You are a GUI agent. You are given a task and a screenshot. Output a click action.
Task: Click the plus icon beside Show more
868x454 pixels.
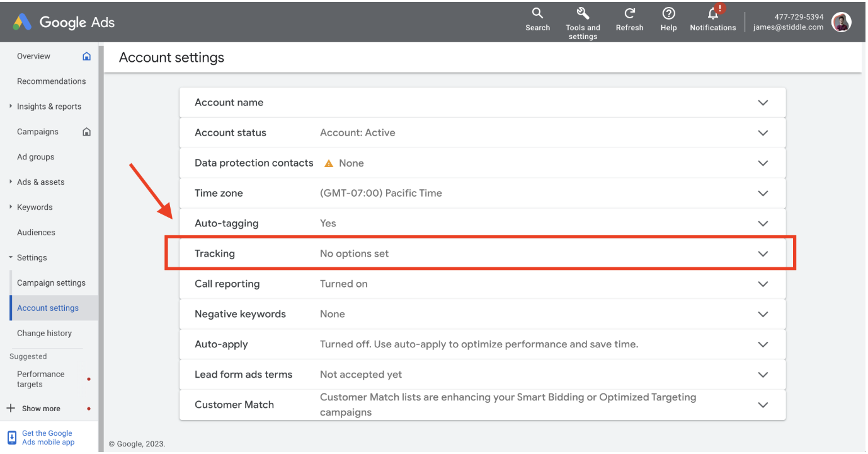[x=11, y=408]
